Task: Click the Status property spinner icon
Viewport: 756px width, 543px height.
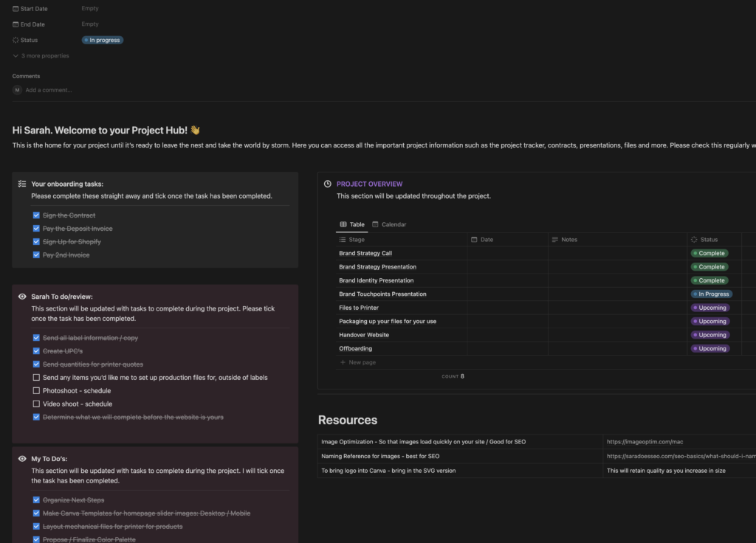Action: [x=16, y=40]
